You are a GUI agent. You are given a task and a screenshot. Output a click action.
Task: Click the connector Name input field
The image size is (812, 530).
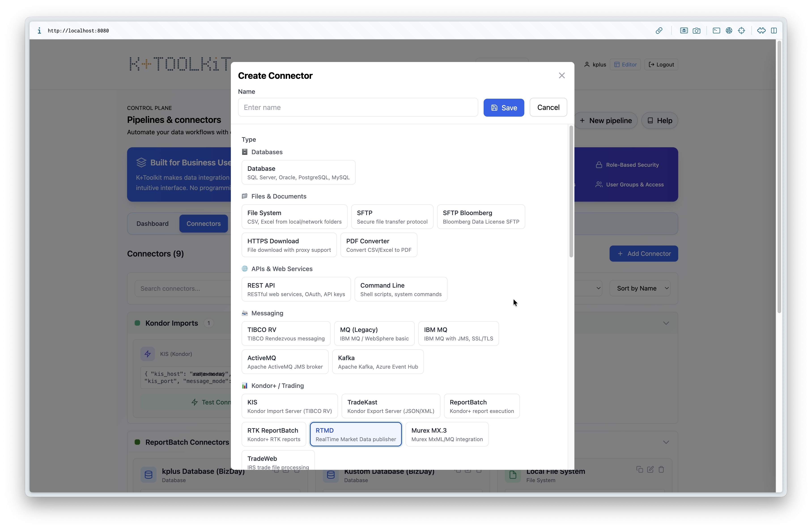[x=357, y=107]
